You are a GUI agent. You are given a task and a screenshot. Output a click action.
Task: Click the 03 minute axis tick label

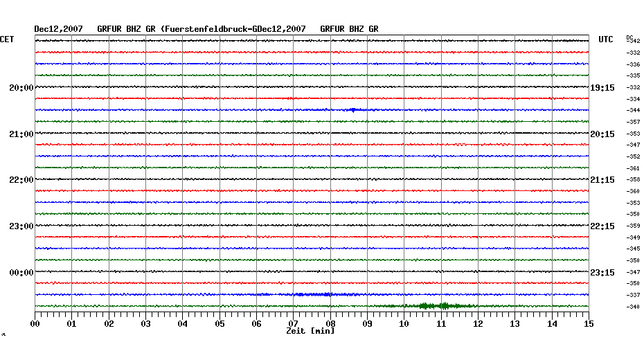coord(146,324)
